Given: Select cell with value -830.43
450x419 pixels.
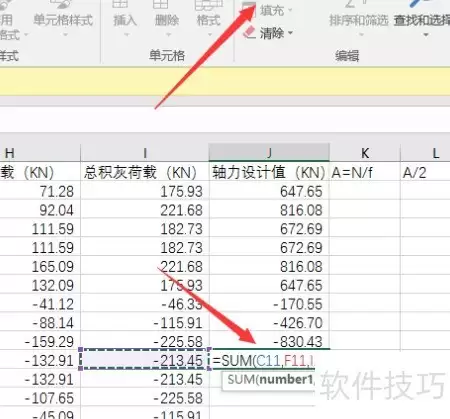Looking at the screenshot, I should coord(269,341).
